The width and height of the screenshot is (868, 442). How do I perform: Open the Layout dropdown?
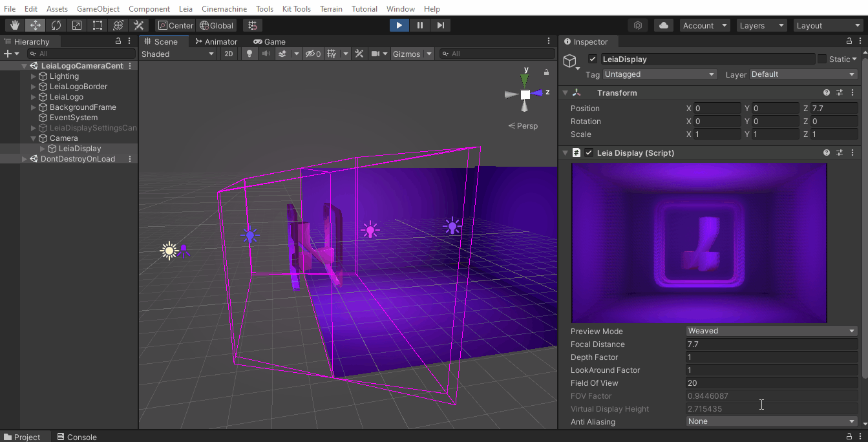828,25
